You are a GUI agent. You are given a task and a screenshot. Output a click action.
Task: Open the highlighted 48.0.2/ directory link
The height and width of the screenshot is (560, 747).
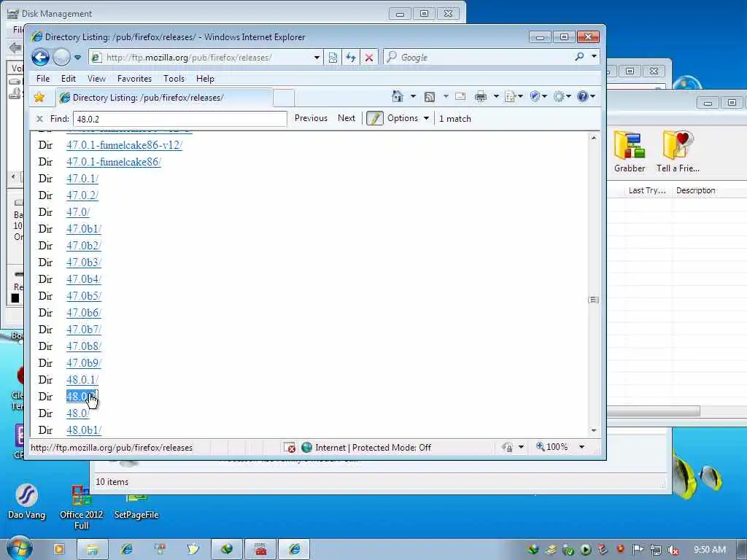pyautogui.click(x=82, y=396)
